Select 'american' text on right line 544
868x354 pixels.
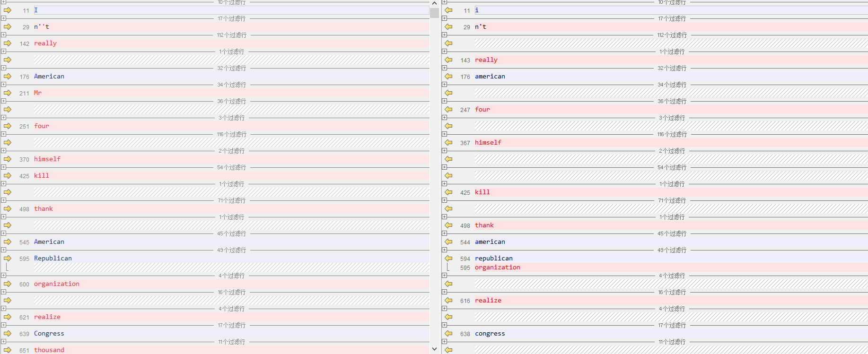[x=490, y=242]
